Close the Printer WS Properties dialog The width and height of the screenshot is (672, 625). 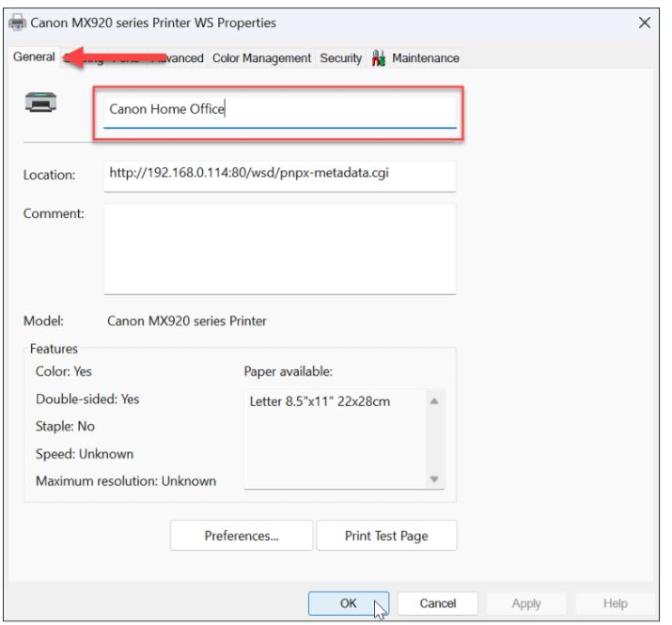(644, 23)
